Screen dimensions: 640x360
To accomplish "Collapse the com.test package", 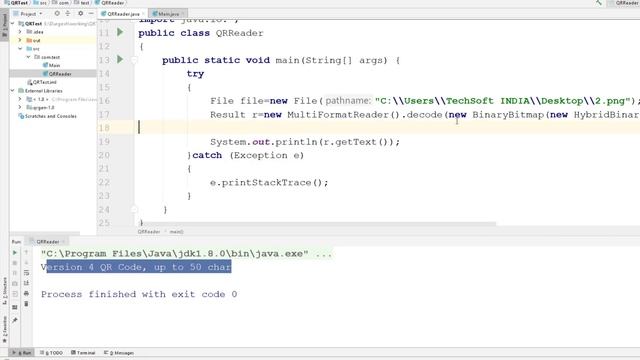I will click(x=28, y=57).
